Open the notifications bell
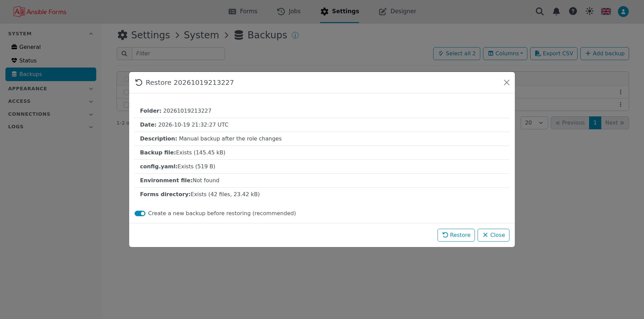 coord(556,12)
